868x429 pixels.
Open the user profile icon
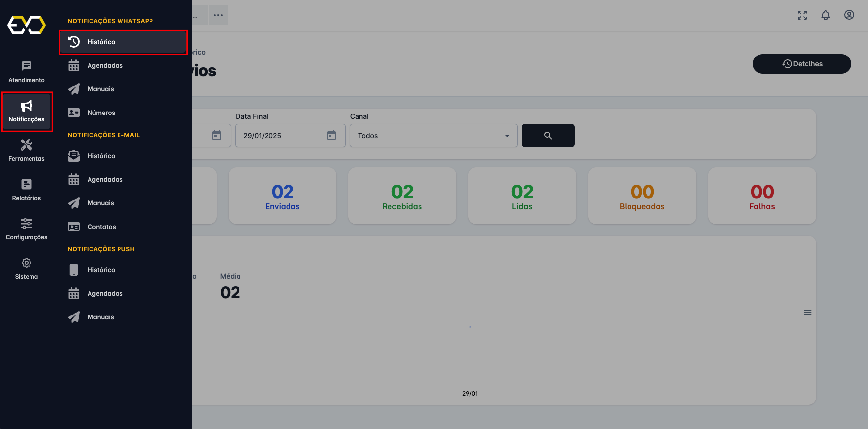pyautogui.click(x=849, y=15)
